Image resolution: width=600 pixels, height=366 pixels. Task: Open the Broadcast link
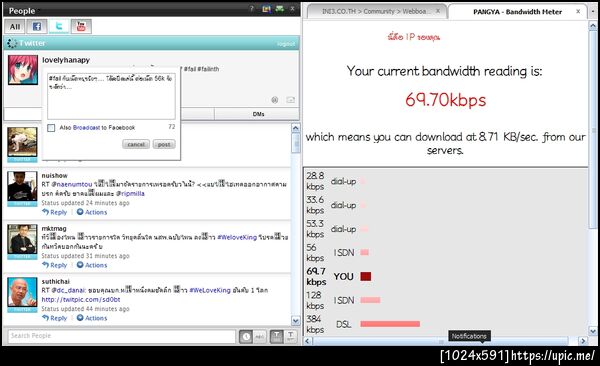pos(86,127)
